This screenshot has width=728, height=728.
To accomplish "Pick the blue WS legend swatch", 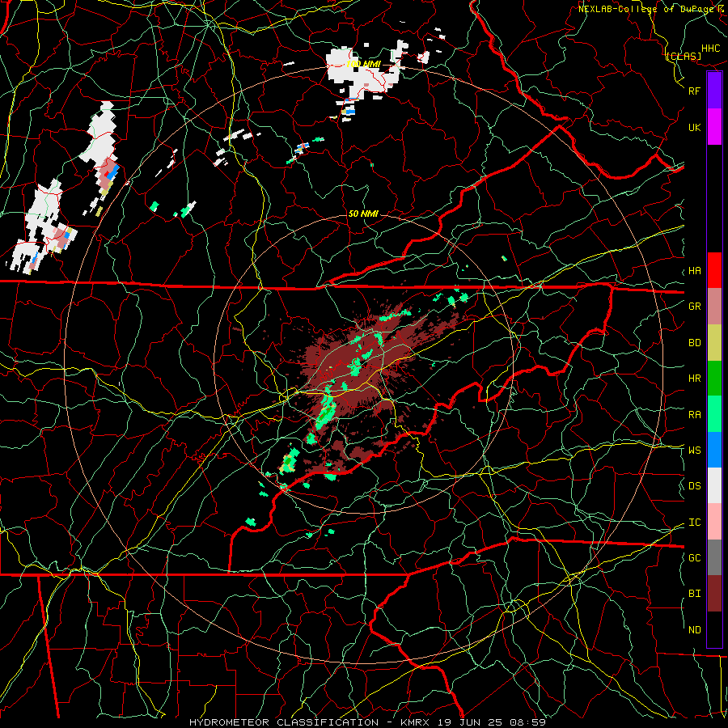I will point(714,450).
